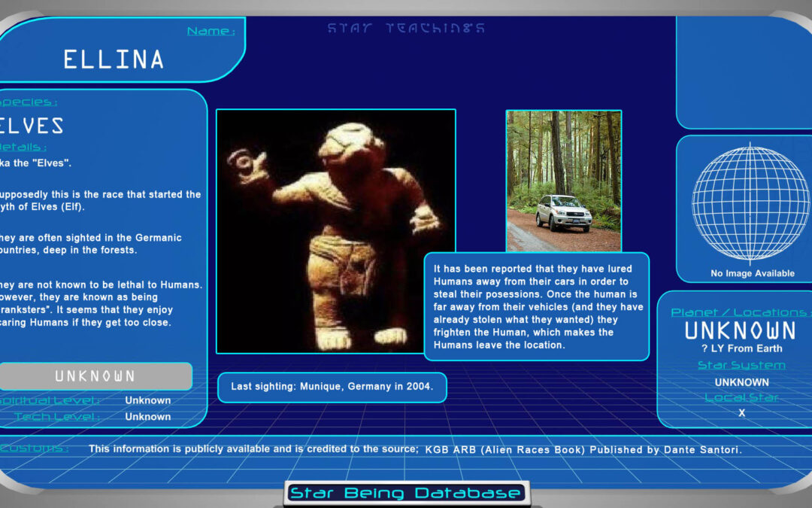The width and height of the screenshot is (812, 508).
Task: Click the Planet / Locations label
Action: [x=739, y=312]
